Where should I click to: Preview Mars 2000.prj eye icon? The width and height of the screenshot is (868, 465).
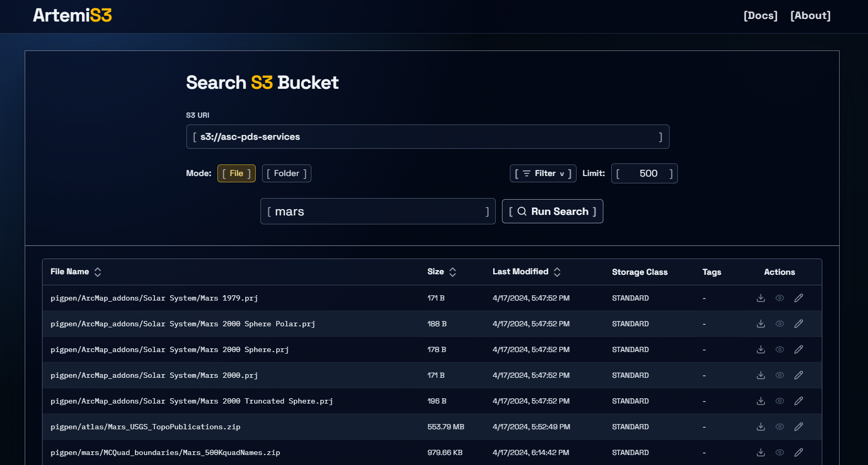point(780,375)
